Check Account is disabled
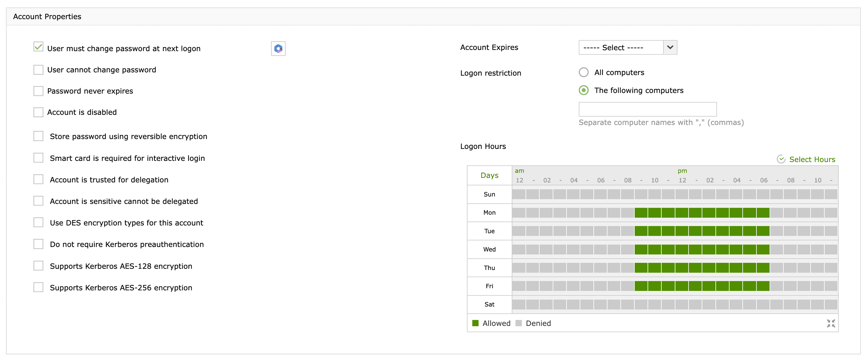The height and width of the screenshot is (360, 868). point(38,112)
